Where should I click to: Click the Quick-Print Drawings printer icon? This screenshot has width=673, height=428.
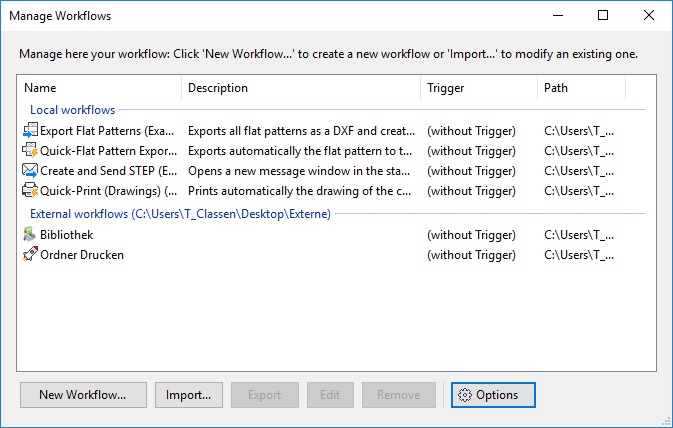click(x=29, y=191)
